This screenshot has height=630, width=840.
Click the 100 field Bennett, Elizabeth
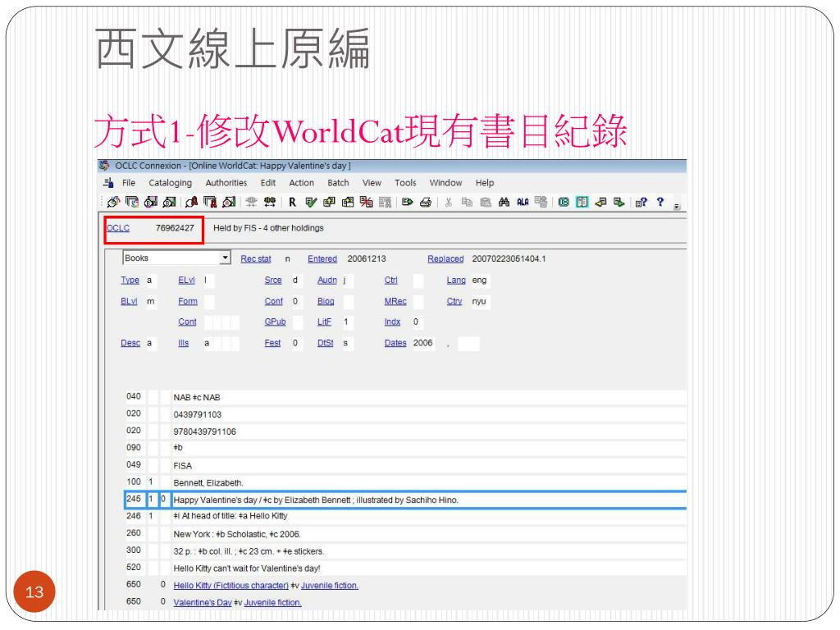pos(208,482)
